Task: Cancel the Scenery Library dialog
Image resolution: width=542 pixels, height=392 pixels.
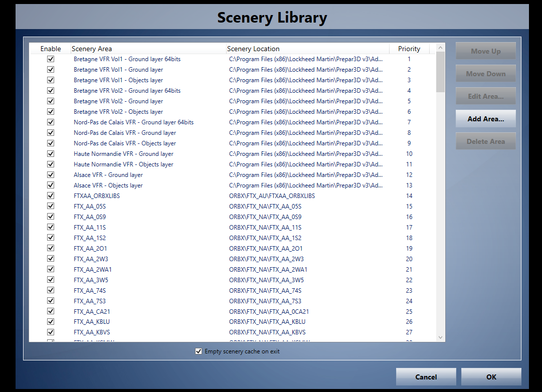Action: point(426,377)
